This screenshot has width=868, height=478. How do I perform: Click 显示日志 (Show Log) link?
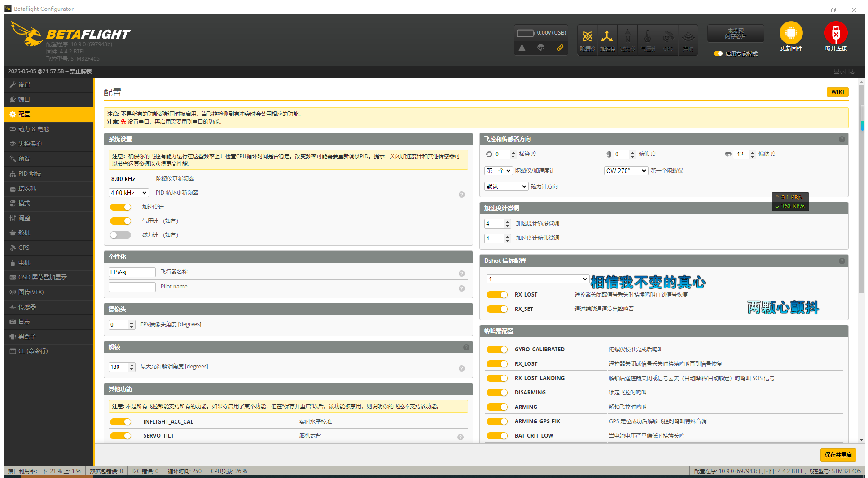click(845, 71)
